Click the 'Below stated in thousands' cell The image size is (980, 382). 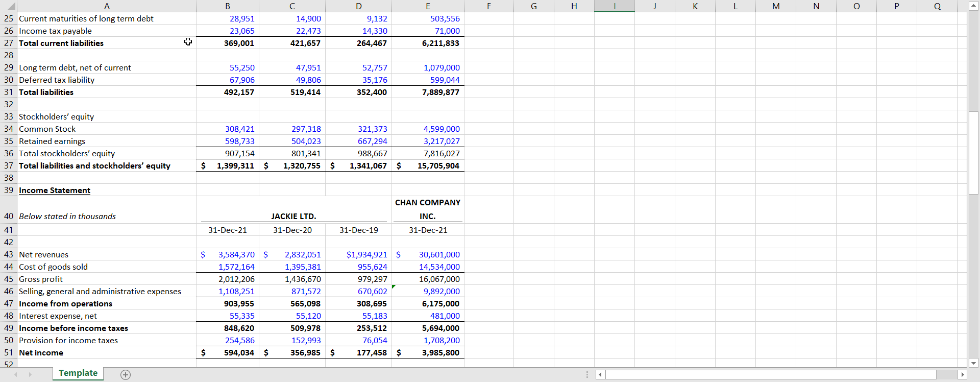coord(107,210)
